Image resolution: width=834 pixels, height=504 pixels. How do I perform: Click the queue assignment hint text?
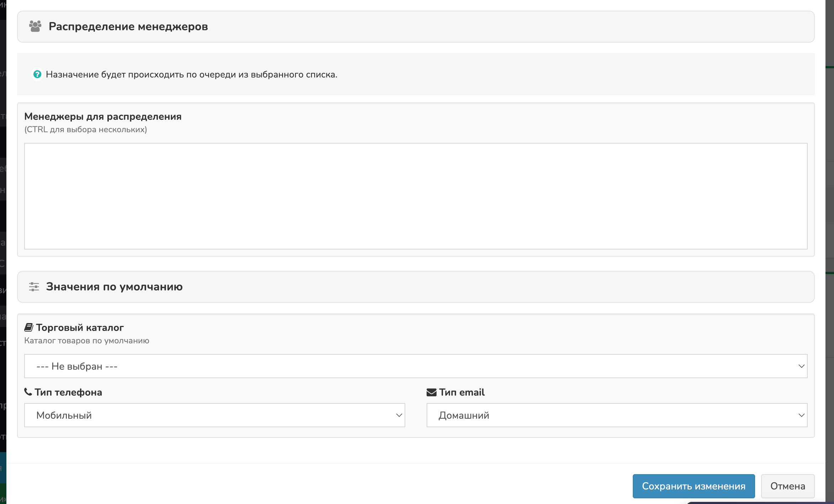click(x=191, y=74)
